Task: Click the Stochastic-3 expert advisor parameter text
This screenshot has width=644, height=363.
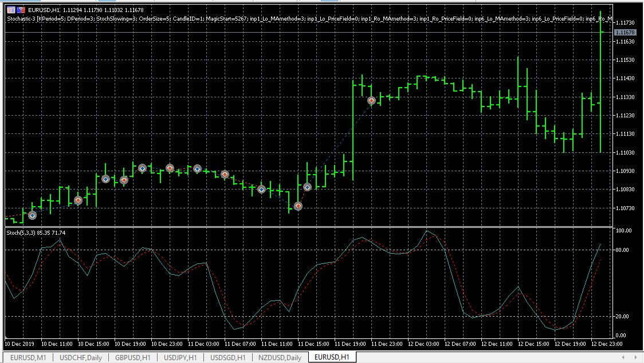Action: 309,18
